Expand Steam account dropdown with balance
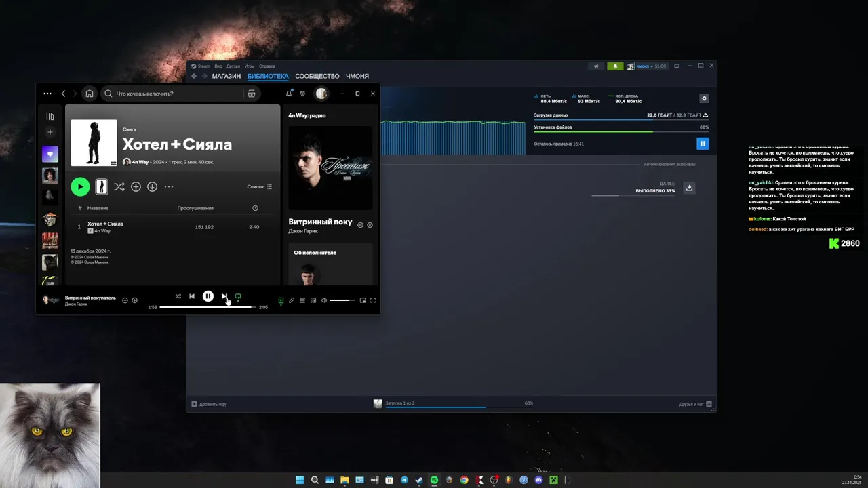Image resolution: width=868 pixels, height=488 pixels. click(x=647, y=66)
